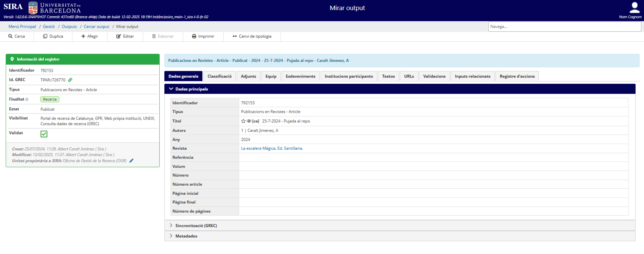
Task: Go to Cercar output breadcrumb link
Action: point(96,26)
